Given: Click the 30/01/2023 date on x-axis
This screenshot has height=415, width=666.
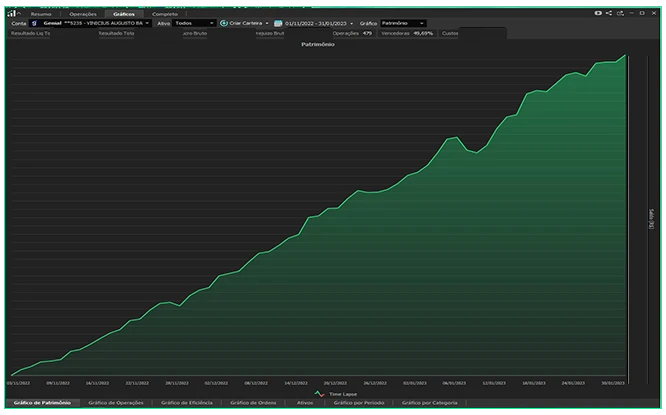Looking at the screenshot, I should (x=613, y=383).
